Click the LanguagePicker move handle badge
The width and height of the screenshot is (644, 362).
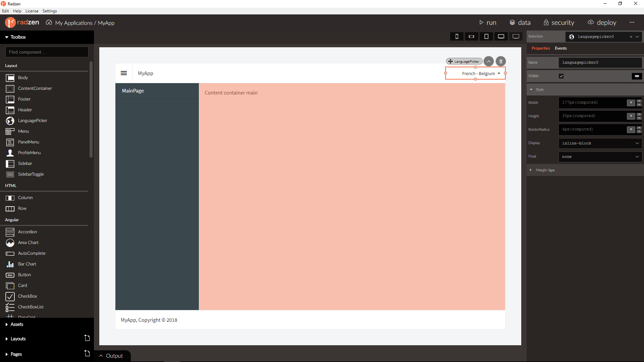pyautogui.click(x=464, y=61)
